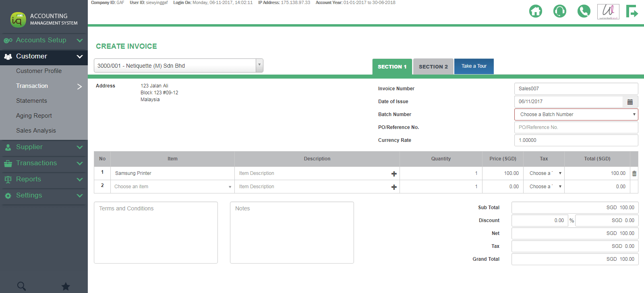Click the green Home icon in header
Screen dimensions: 644x293
click(535, 11)
